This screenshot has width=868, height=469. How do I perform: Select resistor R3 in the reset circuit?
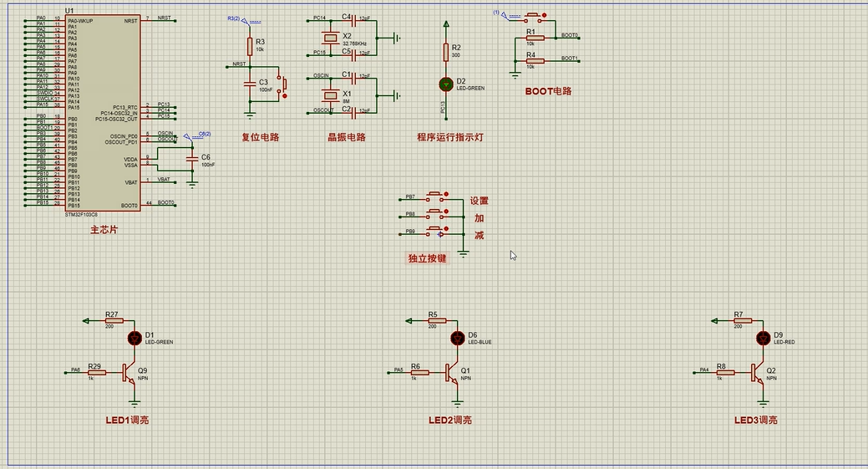point(249,45)
